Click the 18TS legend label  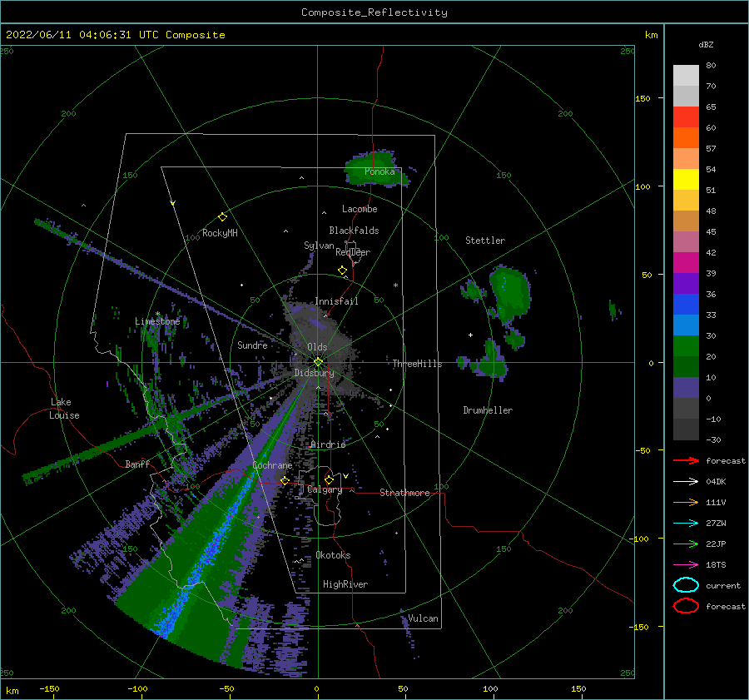(716, 565)
